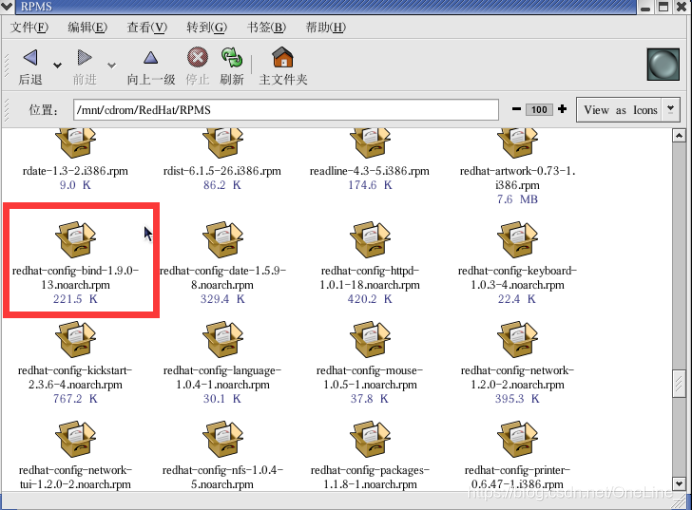Click the Nautilus throbber globe icon
Image resolution: width=692 pixels, height=511 pixels.
tap(663, 64)
